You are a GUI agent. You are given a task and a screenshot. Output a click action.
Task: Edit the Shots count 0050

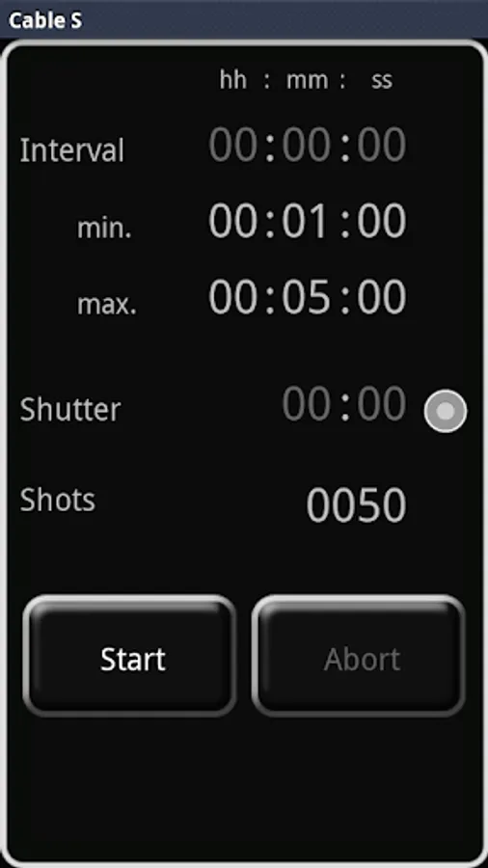tap(356, 504)
